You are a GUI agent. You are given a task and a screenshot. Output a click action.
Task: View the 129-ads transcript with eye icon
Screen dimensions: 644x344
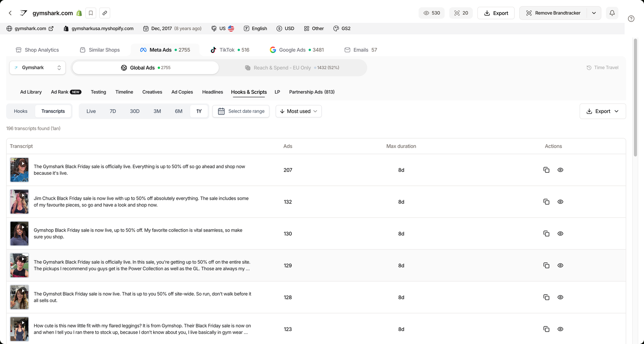pyautogui.click(x=560, y=265)
